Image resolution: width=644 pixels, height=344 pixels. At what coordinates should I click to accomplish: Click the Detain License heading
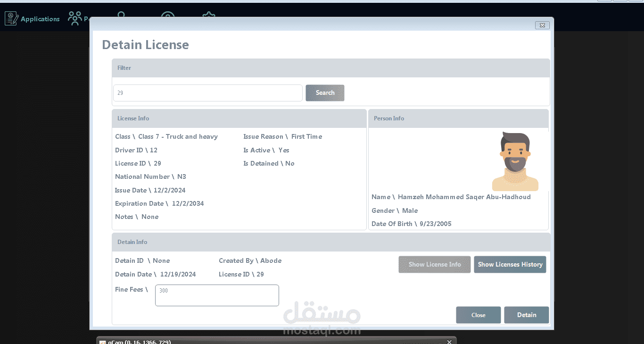(x=145, y=45)
